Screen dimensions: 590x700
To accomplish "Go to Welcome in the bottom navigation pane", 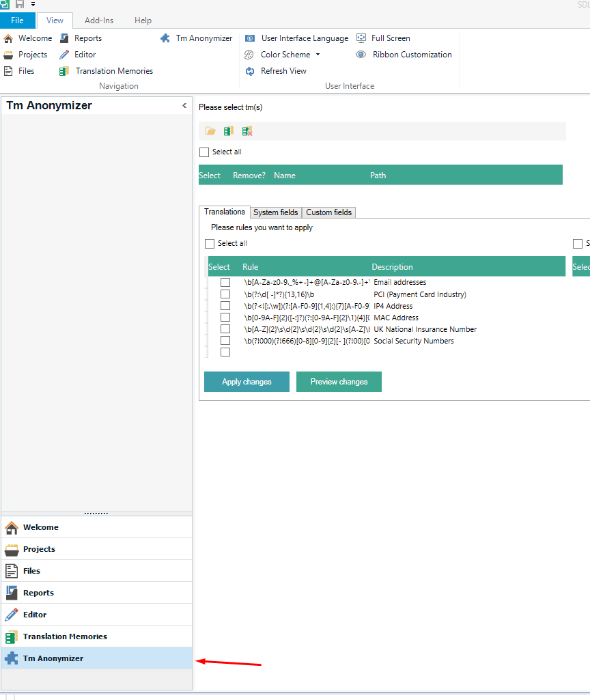I will tap(97, 527).
